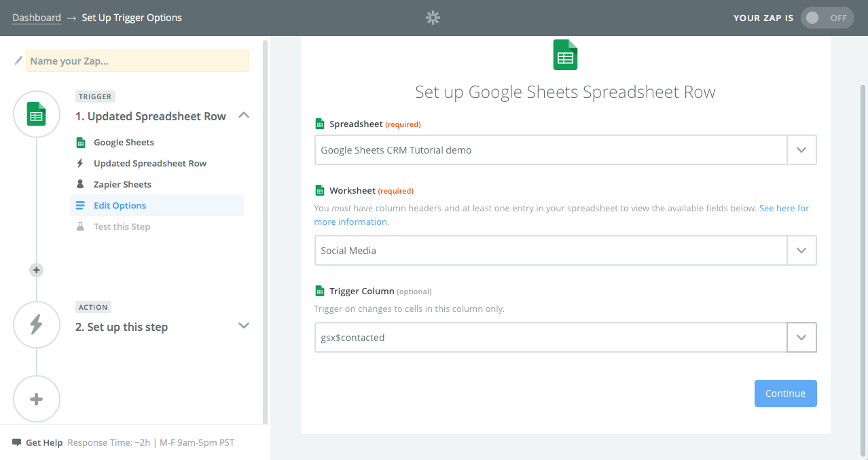
Task: Open the Worksheet dropdown showing Social Media
Action: (x=565, y=251)
